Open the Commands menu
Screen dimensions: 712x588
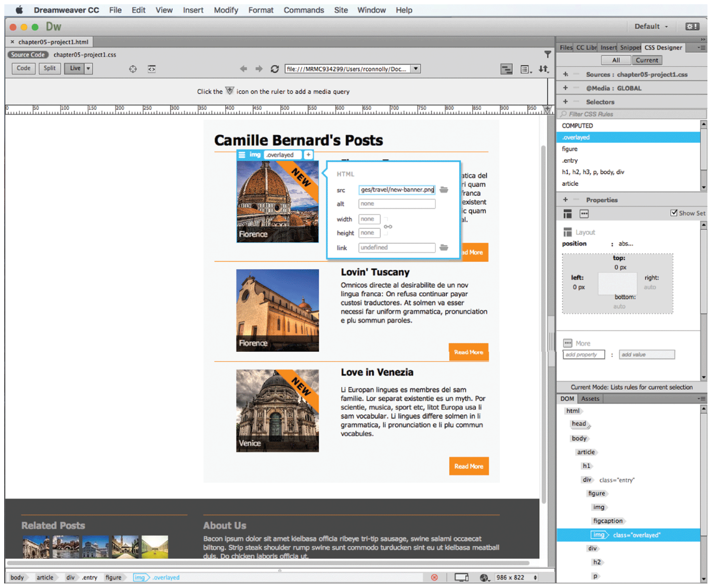(304, 10)
